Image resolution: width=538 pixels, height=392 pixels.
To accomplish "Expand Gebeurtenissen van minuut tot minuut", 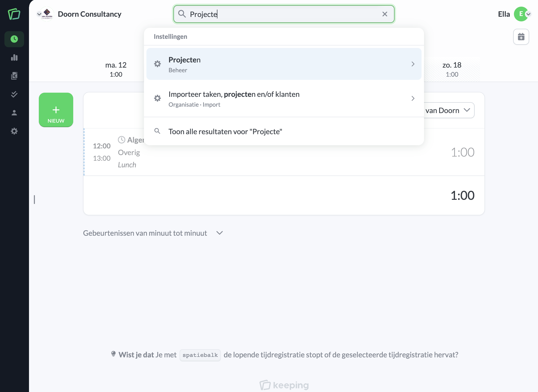I will (x=153, y=233).
